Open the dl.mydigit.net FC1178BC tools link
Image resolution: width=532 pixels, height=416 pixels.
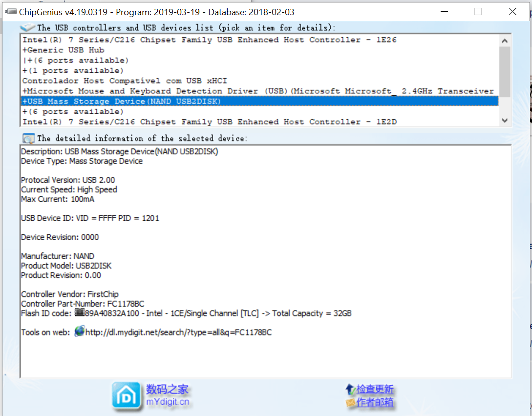(x=178, y=332)
